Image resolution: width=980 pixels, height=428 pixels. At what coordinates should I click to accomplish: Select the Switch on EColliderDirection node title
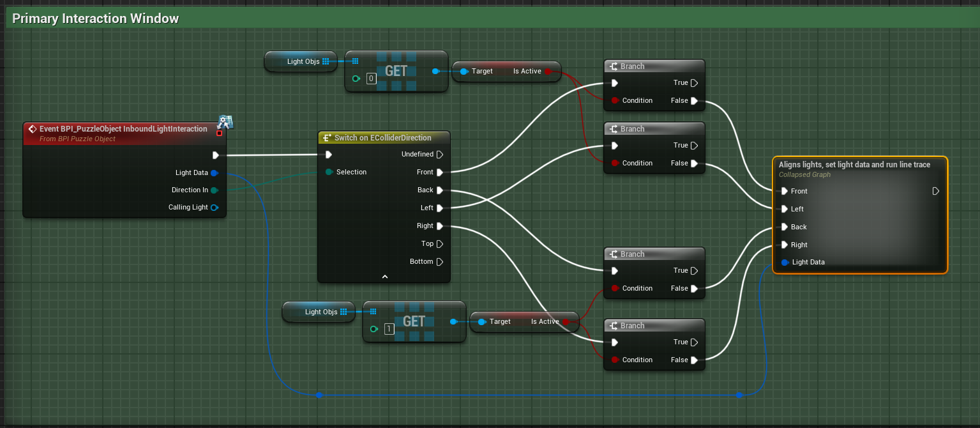(383, 138)
